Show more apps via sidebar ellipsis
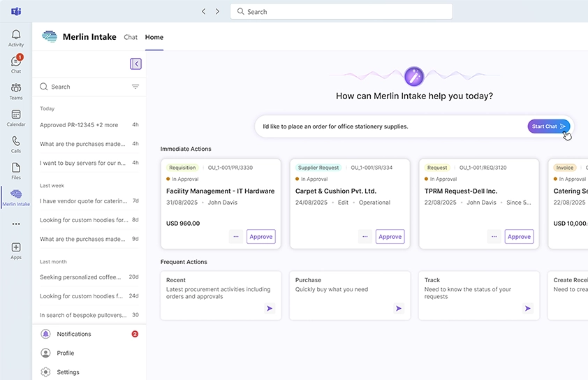This screenshot has height=380, width=588. click(15, 224)
